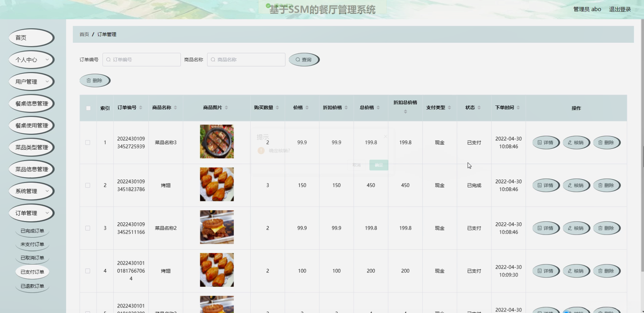Click 核销 for order row 3
Image resolution: width=644 pixels, height=313 pixels.
(576, 228)
